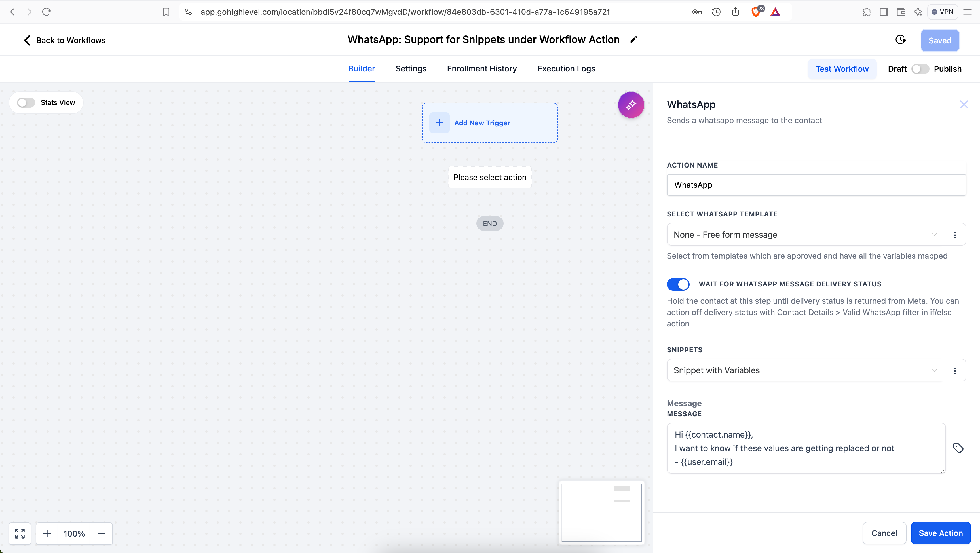Switch to the Execution Logs tab
Viewport: 980px width, 553px height.
[566, 69]
